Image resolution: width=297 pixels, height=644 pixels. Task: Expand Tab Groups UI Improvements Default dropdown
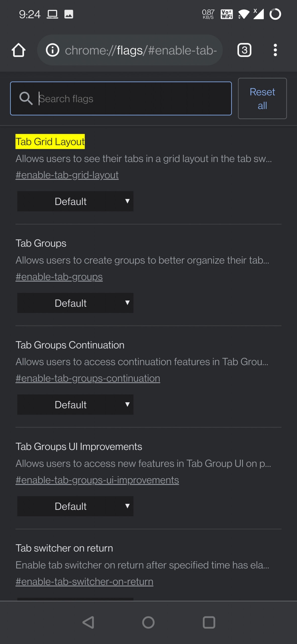coord(75,506)
